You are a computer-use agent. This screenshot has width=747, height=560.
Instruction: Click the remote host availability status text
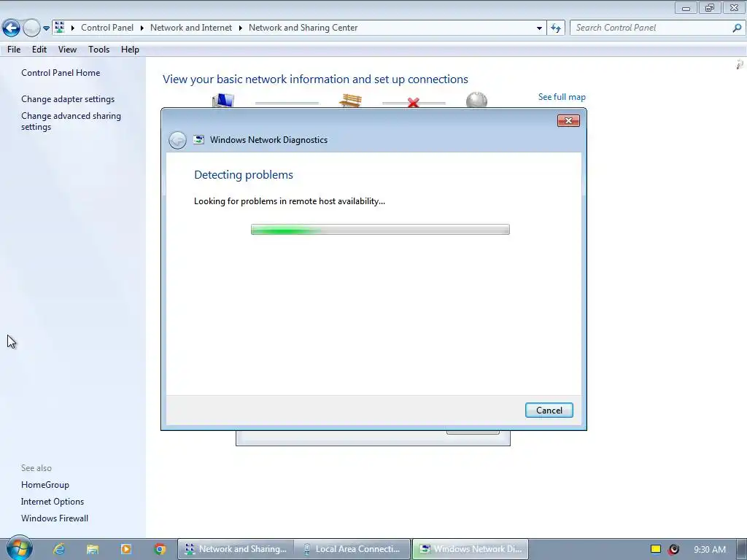[x=289, y=201]
